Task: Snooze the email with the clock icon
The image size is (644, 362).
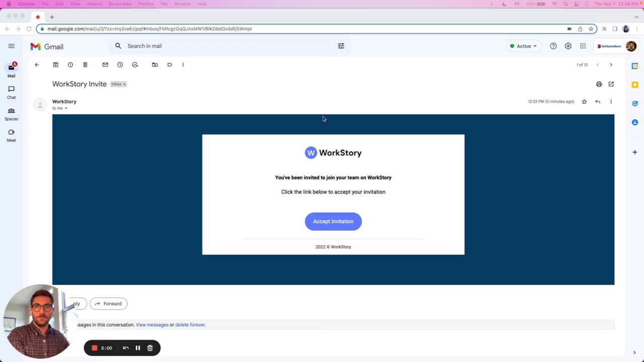Action: [x=120, y=65]
